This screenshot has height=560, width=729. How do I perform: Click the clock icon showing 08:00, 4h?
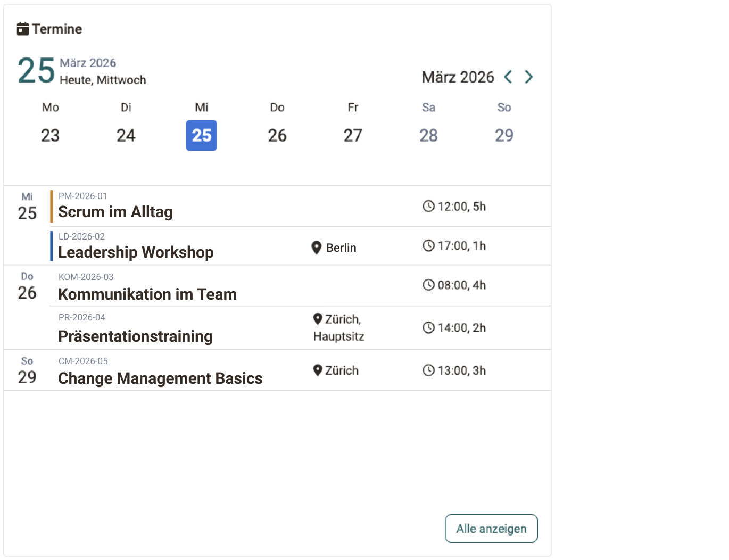429,285
